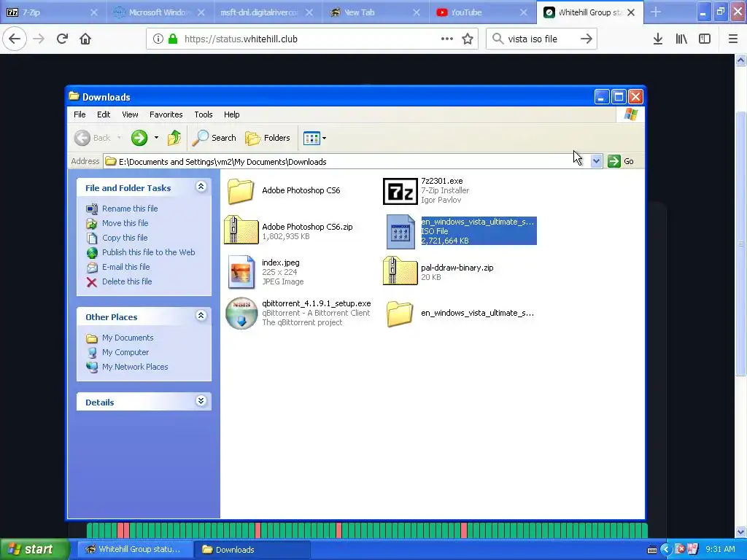Click the browser back arrow
This screenshot has height=560, width=747.
click(x=15, y=39)
